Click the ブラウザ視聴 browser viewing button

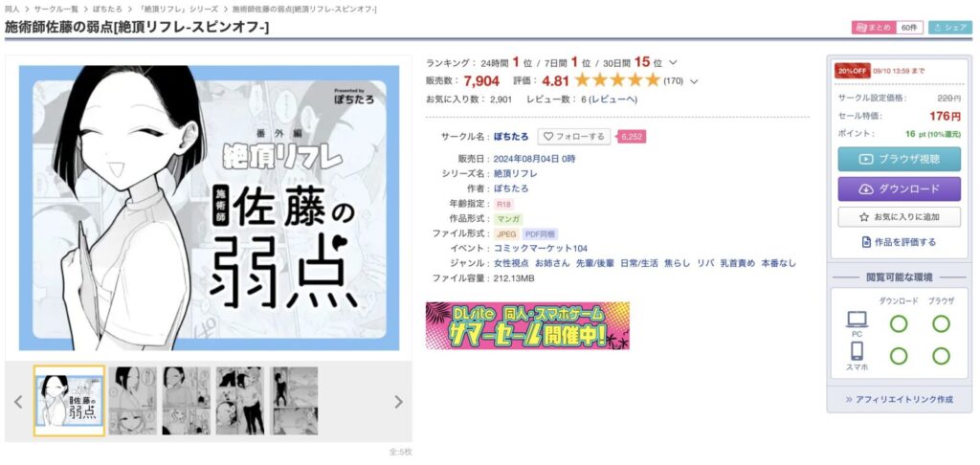pos(899,159)
